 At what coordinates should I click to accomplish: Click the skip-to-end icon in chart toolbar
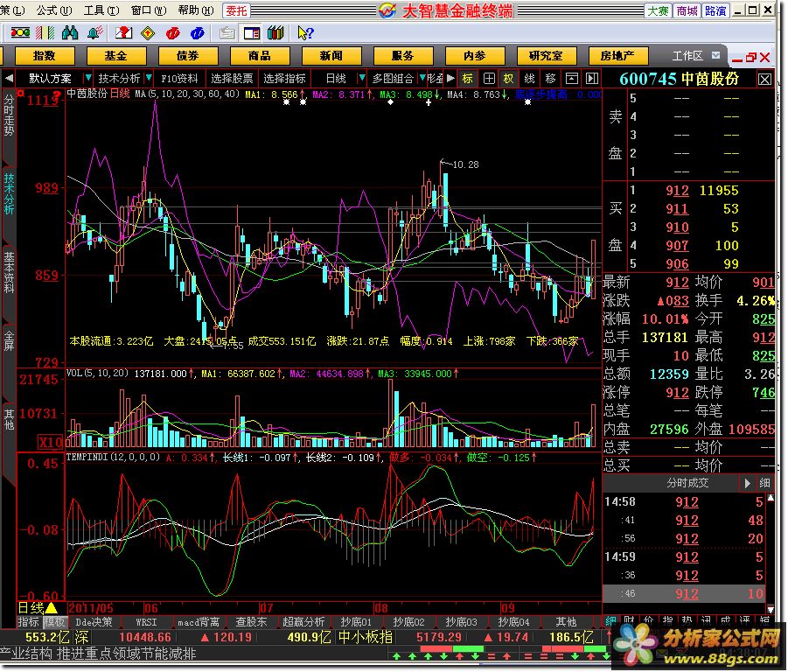click(592, 79)
